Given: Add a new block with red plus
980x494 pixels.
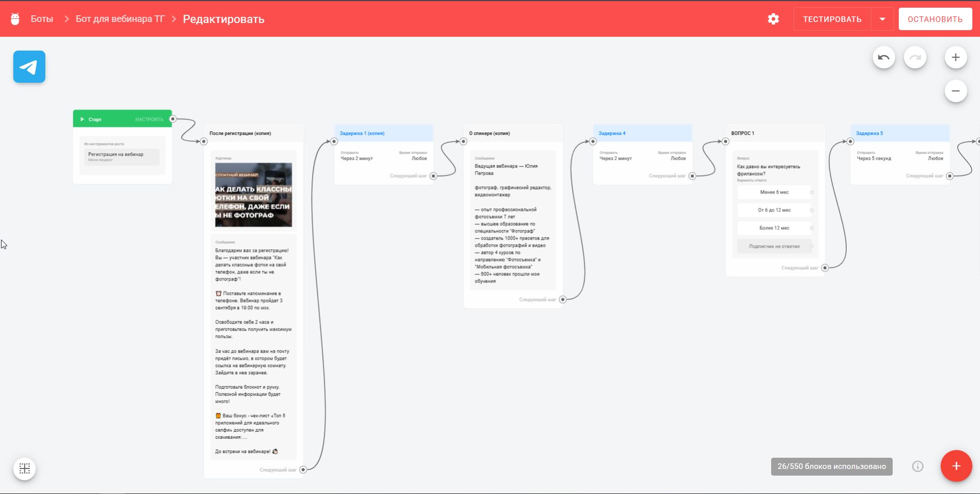Looking at the screenshot, I should (956, 466).
